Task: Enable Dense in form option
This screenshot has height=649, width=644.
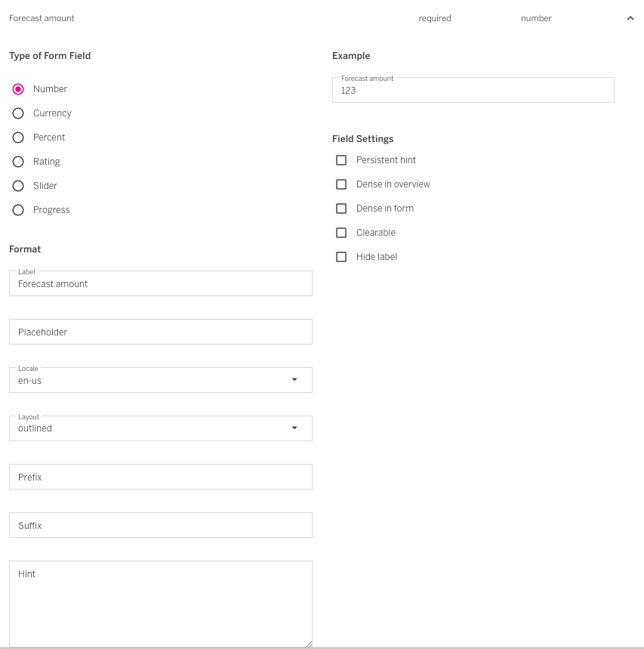Action: (341, 209)
